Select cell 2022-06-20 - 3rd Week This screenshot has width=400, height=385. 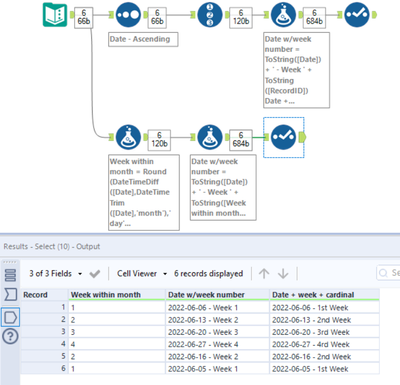pyautogui.click(x=324, y=332)
